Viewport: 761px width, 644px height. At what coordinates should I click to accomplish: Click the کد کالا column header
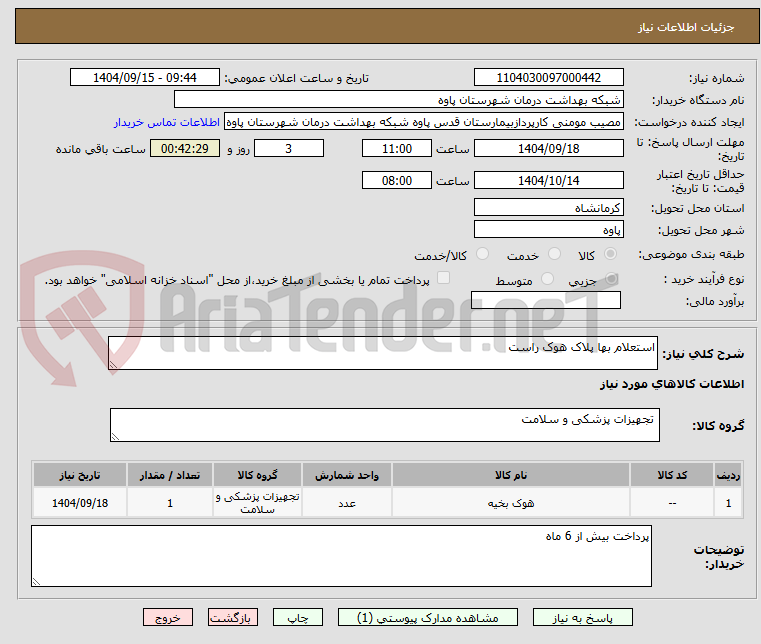(x=672, y=475)
